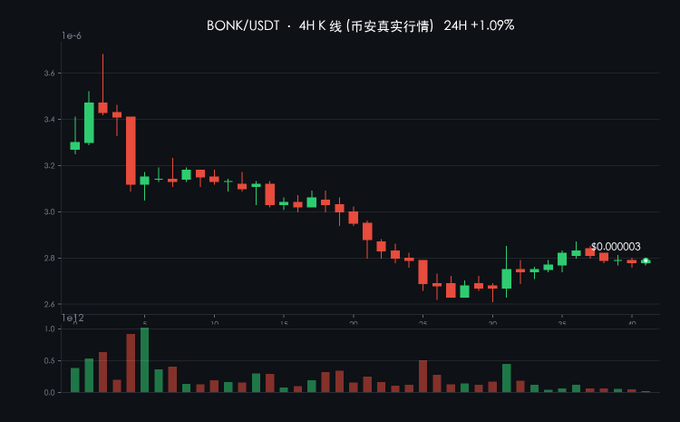
Task: Click the 2.6 price axis label
Action: 49,304
